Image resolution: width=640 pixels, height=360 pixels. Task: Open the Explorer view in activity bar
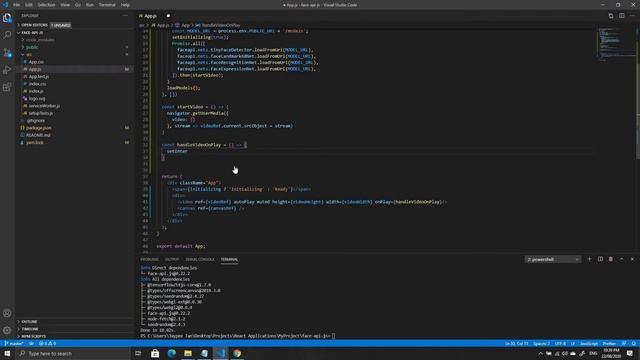click(7, 18)
